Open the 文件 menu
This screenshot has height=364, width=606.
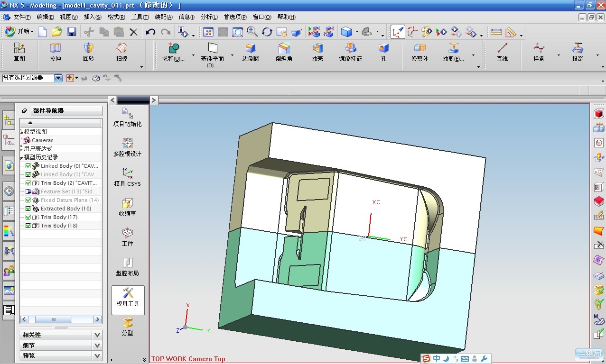[22, 17]
